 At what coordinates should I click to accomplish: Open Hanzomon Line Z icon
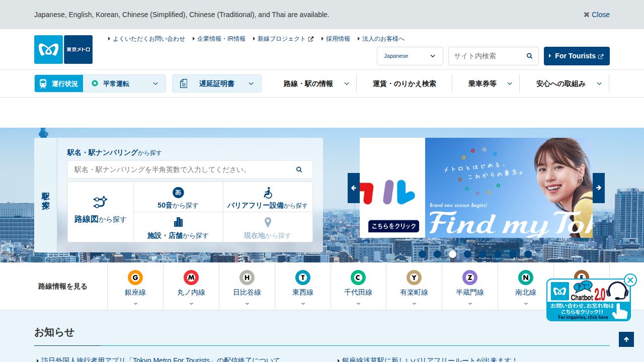click(470, 278)
